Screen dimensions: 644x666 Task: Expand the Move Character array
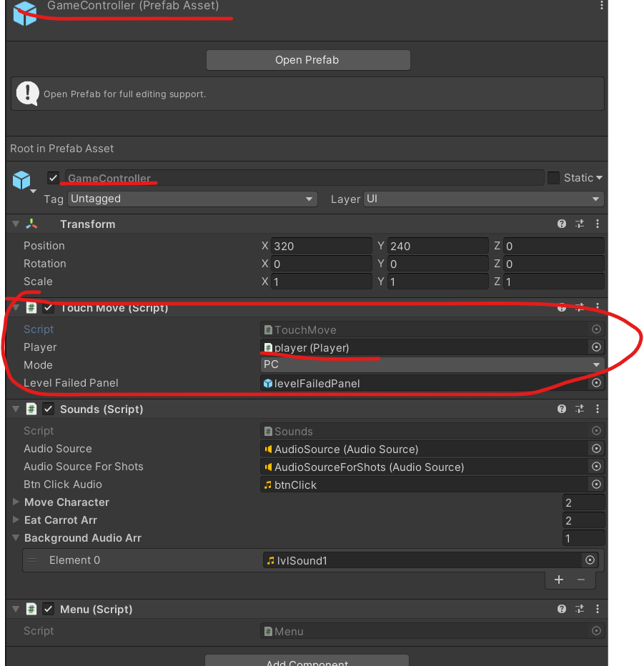click(x=16, y=502)
